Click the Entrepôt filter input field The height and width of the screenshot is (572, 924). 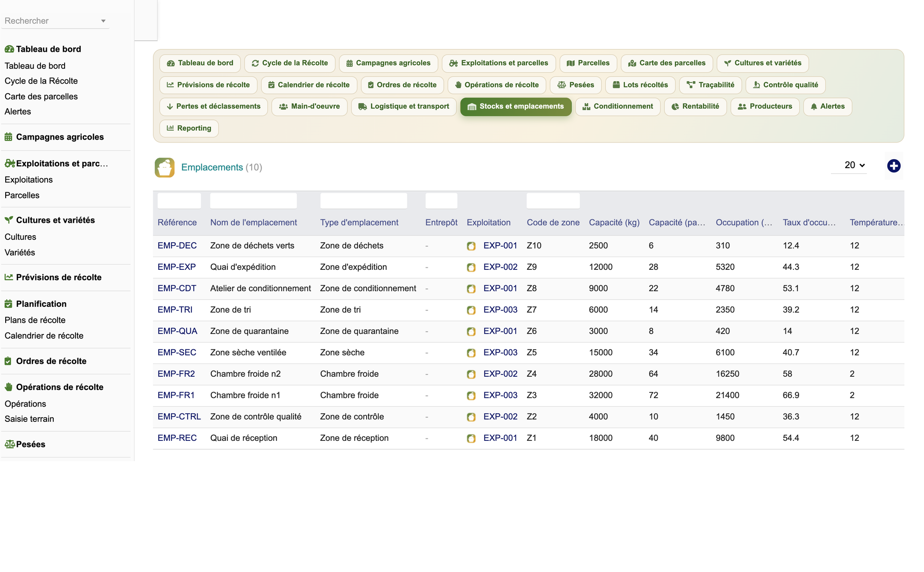pyautogui.click(x=442, y=201)
